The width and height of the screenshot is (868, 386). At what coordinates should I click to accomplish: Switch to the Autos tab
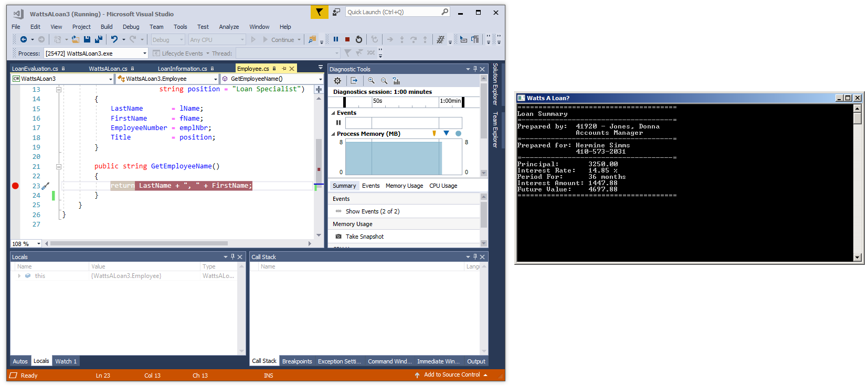pyautogui.click(x=20, y=361)
